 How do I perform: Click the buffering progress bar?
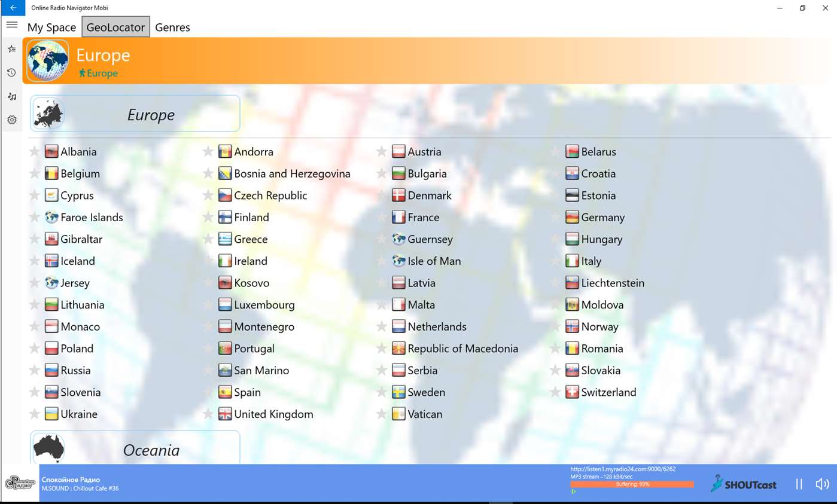pyautogui.click(x=632, y=484)
